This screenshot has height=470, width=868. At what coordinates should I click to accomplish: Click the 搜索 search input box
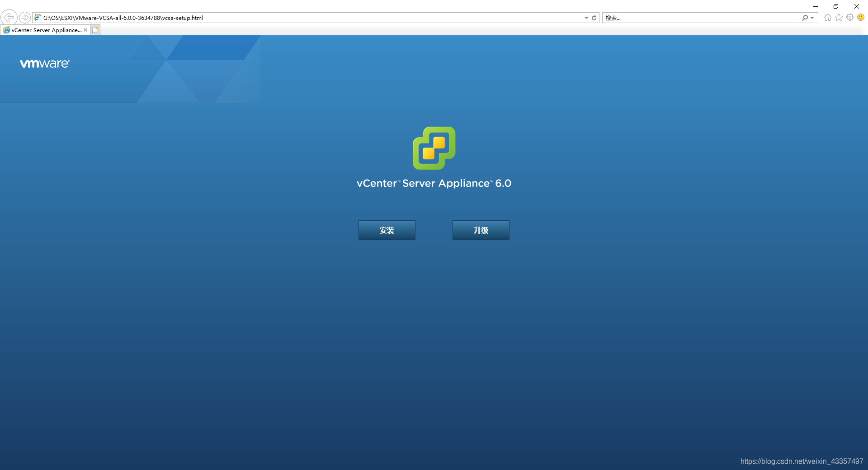click(x=701, y=18)
